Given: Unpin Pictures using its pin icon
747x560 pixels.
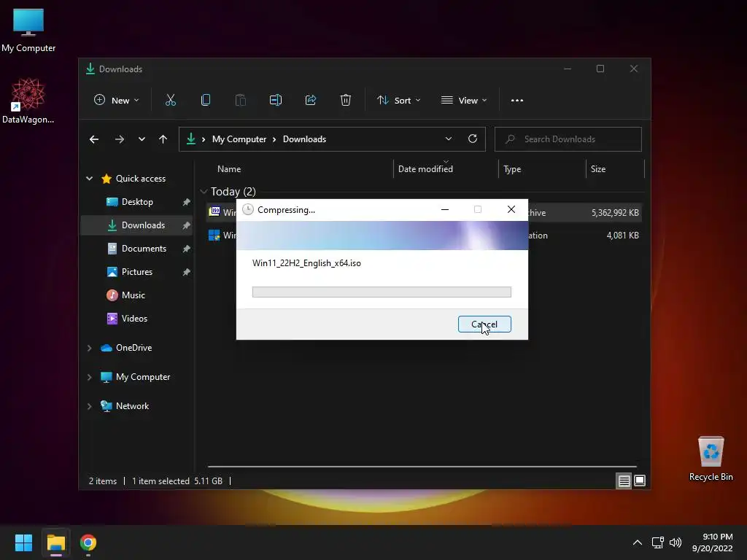Looking at the screenshot, I should 186,272.
